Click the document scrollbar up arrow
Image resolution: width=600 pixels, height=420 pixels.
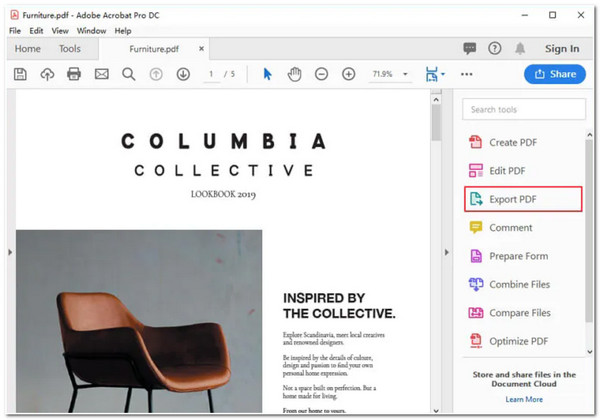coord(436,99)
